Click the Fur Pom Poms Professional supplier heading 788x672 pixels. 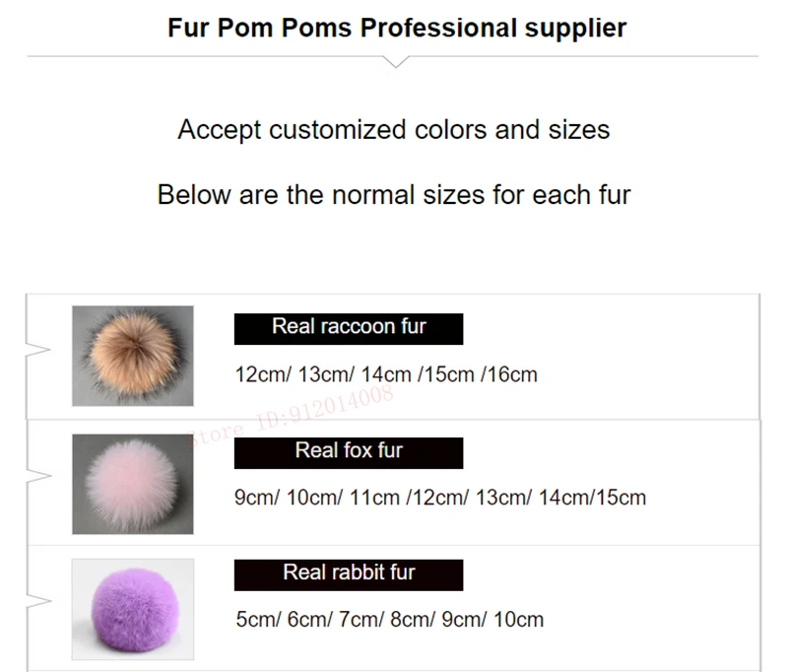click(x=397, y=28)
